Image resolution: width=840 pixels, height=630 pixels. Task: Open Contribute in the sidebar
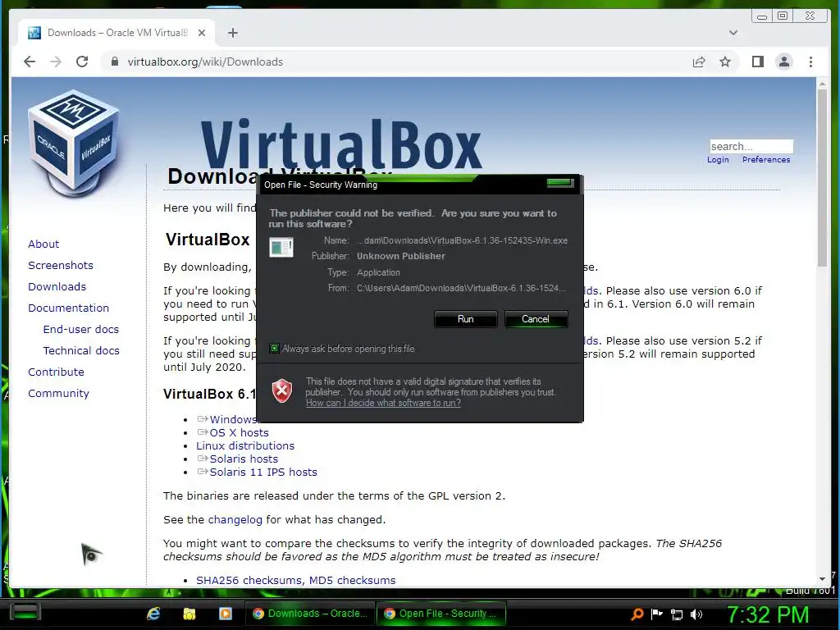coord(57,372)
